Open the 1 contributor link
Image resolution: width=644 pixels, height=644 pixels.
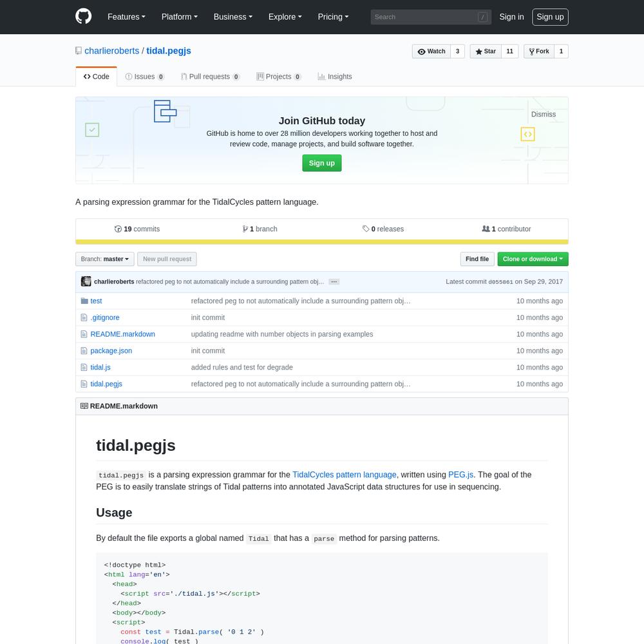click(x=506, y=229)
